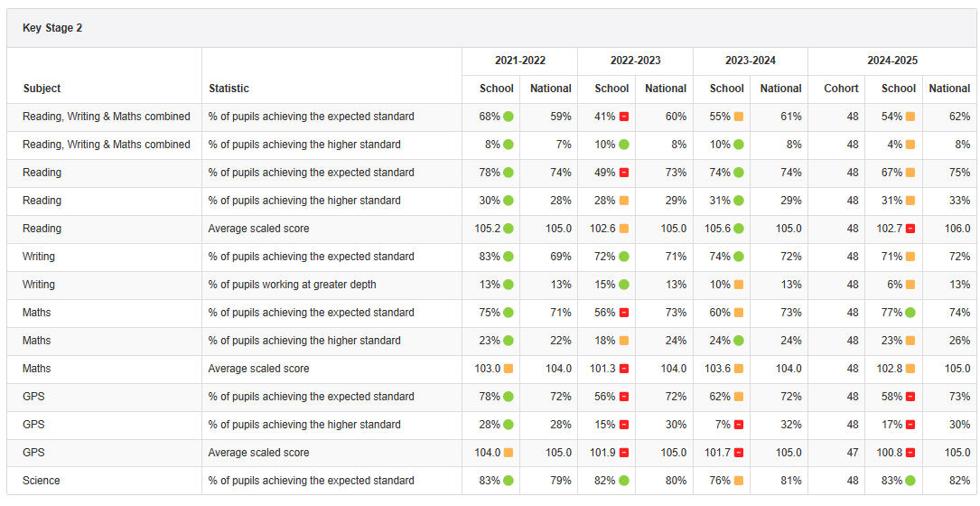Screen dimensions: 980x506
Task: Click the Statistic column header
Action: click(229, 89)
